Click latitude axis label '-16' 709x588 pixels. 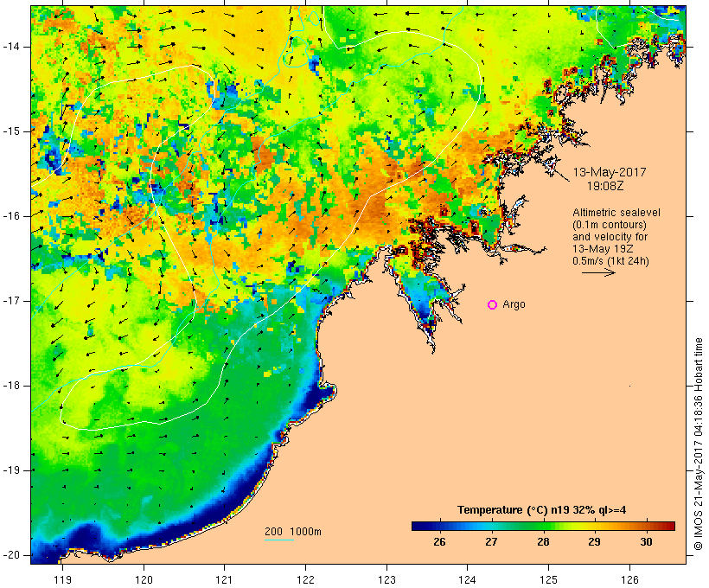[x=11, y=216]
